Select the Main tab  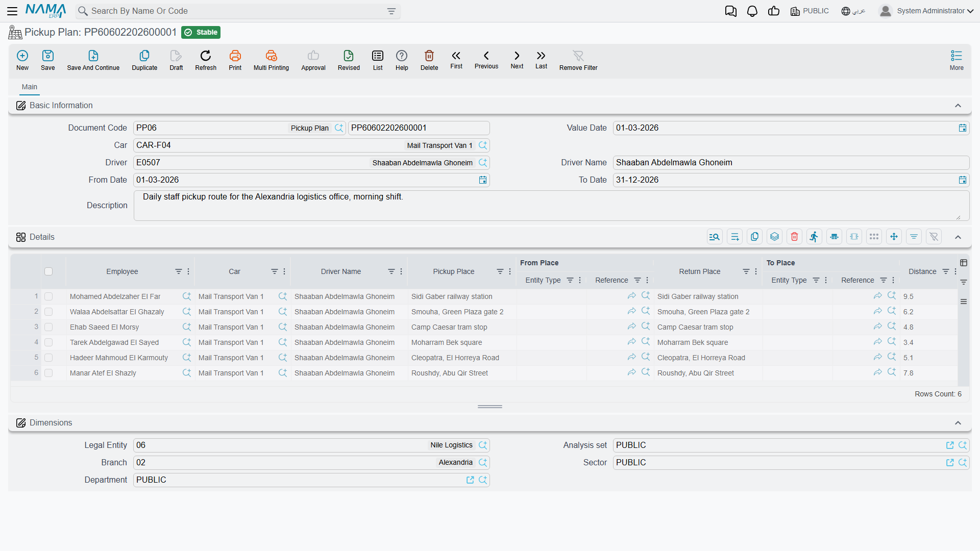(30, 87)
